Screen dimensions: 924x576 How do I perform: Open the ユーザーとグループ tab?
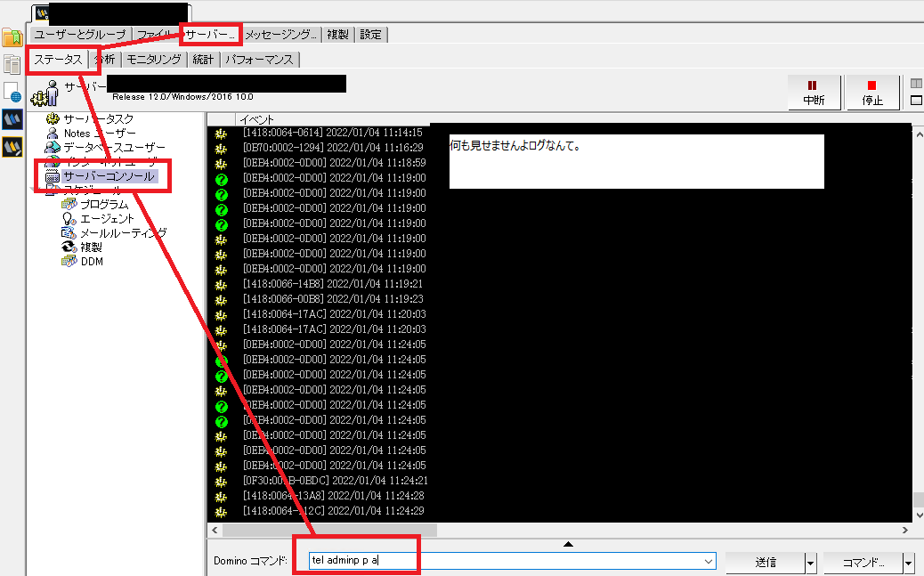coord(80,35)
